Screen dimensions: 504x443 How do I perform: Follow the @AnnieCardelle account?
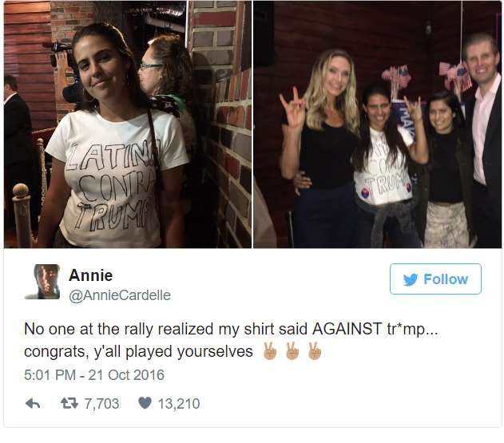(435, 279)
